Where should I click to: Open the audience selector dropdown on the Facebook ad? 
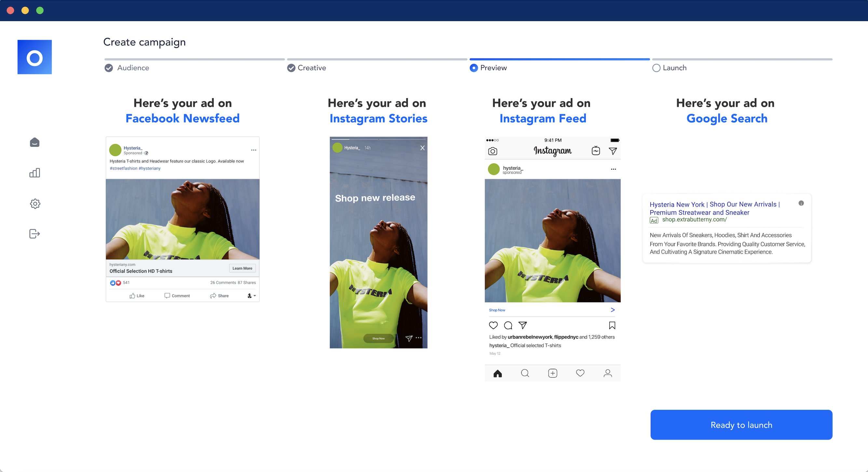click(x=252, y=296)
